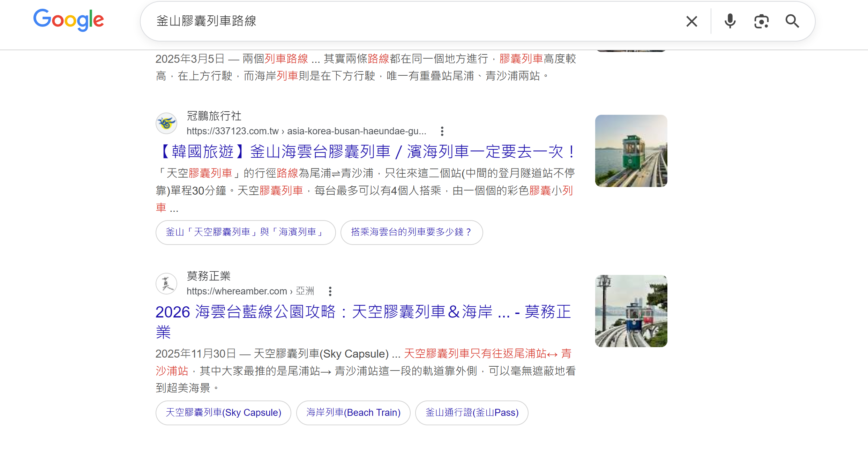Viewport: 868px width, 449px height.
Task: Start voice search with the microphone icon
Action: pyautogui.click(x=729, y=21)
